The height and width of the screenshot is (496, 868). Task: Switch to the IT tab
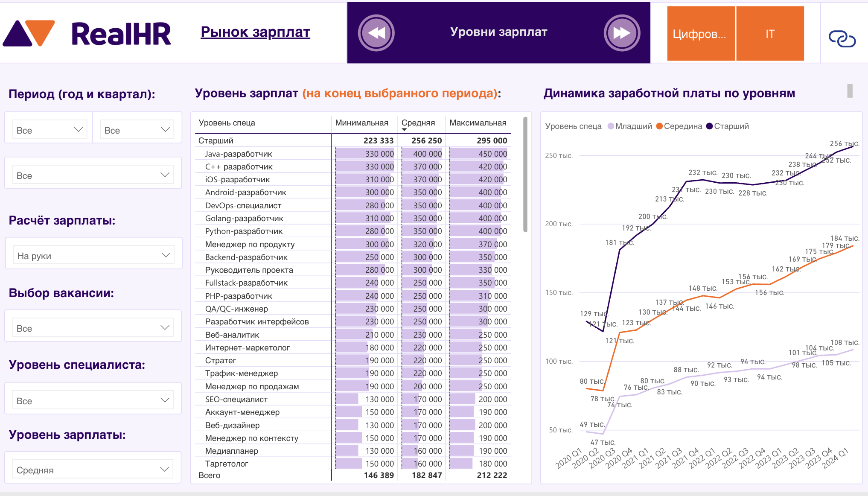[x=770, y=33]
